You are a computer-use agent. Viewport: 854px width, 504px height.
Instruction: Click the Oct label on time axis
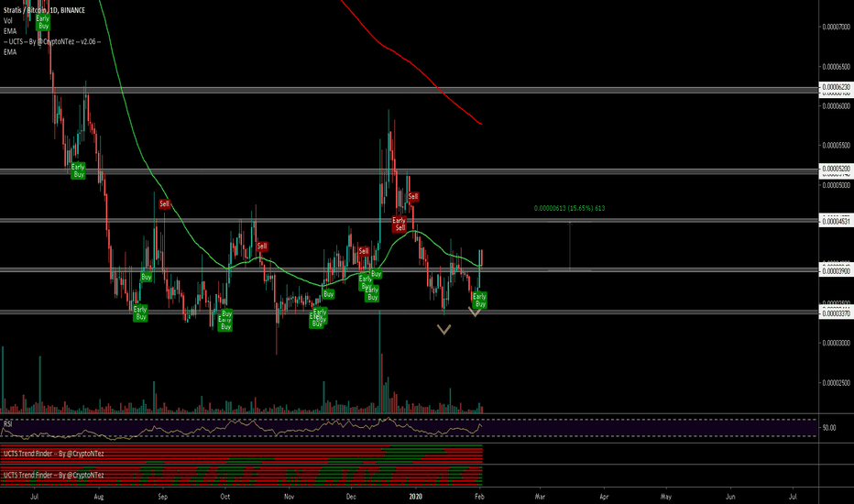[224, 497]
